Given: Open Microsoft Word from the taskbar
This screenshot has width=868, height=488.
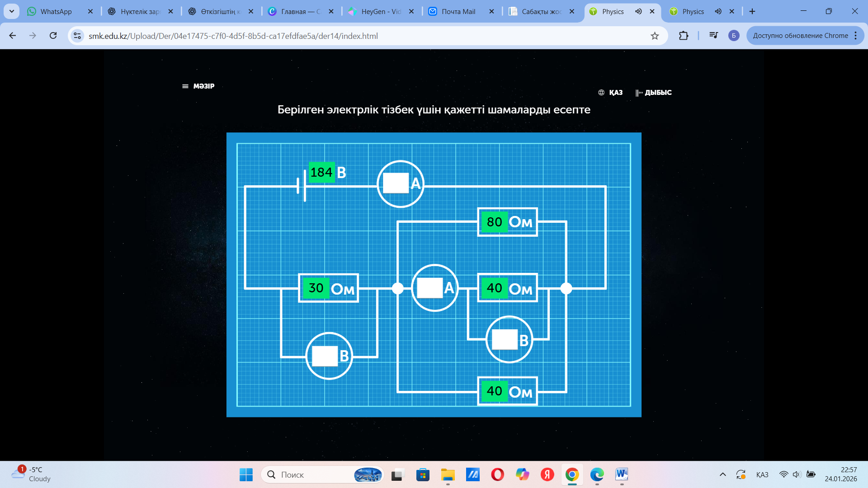Looking at the screenshot, I should [x=622, y=474].
